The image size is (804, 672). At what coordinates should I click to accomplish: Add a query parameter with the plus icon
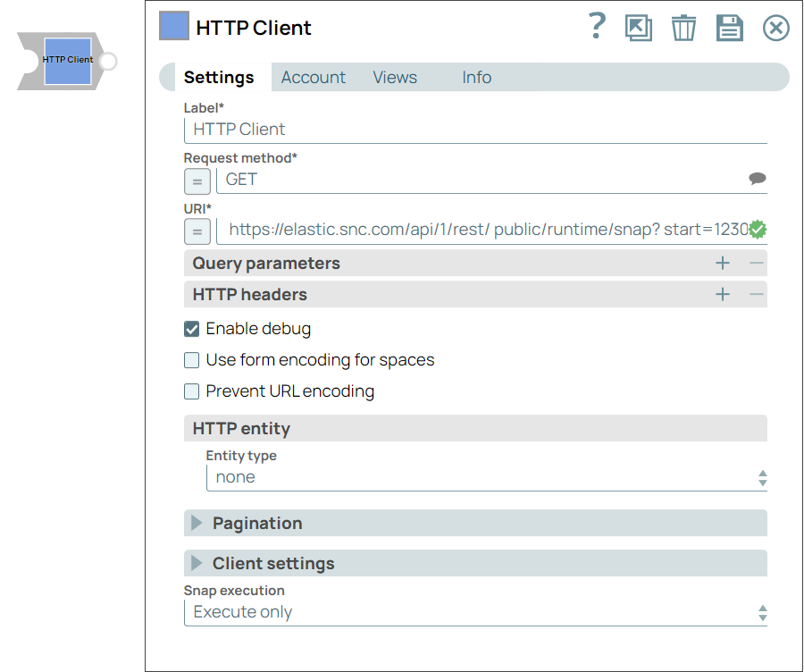click(723, 263)
